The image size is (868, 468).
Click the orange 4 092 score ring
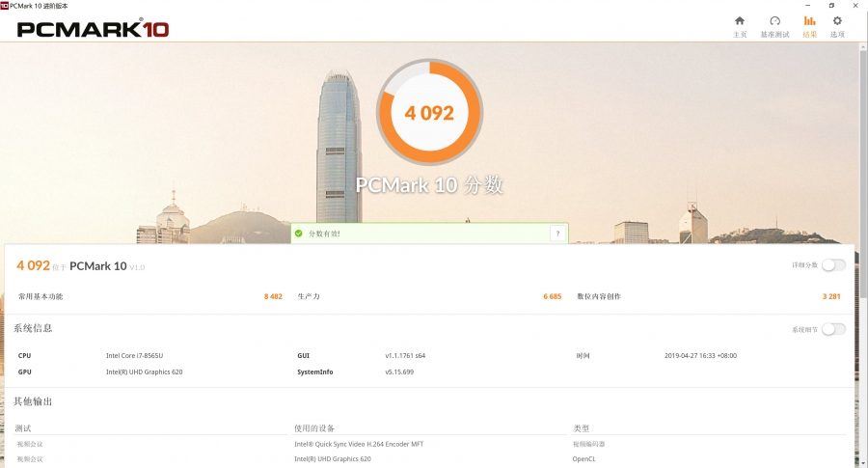click(429, 113)
